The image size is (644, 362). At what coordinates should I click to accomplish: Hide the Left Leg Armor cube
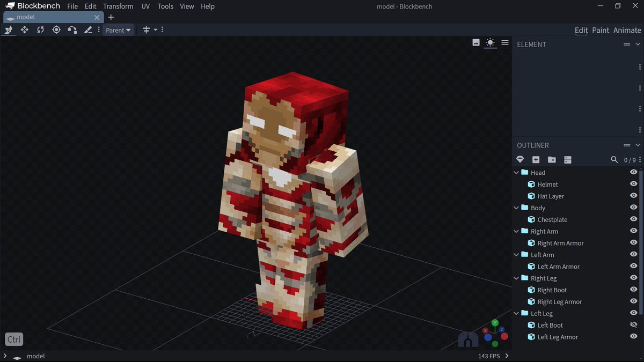633,337
